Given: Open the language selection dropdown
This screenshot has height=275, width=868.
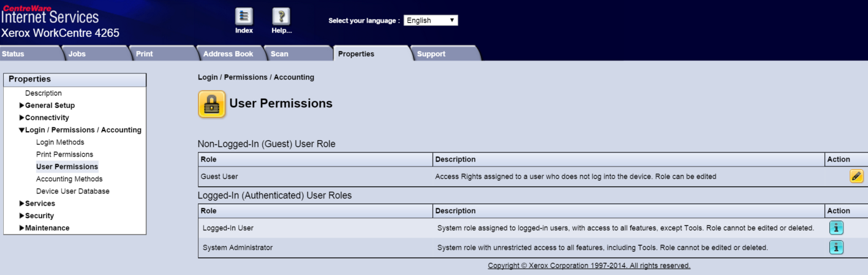Looking at the screenshot, I should 431,20.
